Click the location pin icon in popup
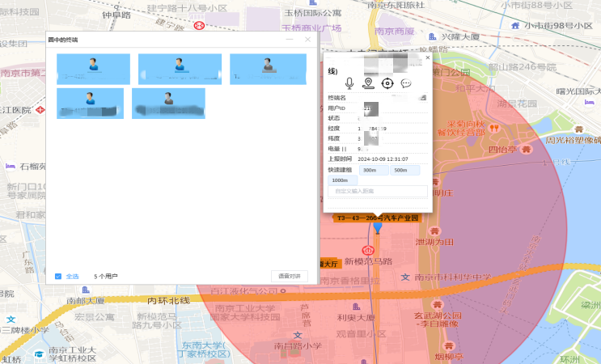This screenshot has width=601, height=364. [x=368, y=83]
